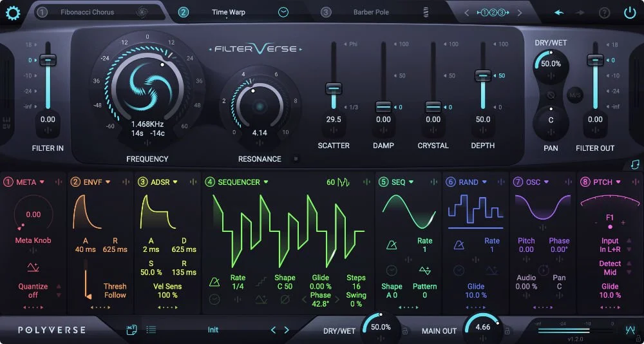The width and height of the screenshot is (644, 344).
Task: Toggle the small square next to Resonance
Action: click(x=296, y=158)
